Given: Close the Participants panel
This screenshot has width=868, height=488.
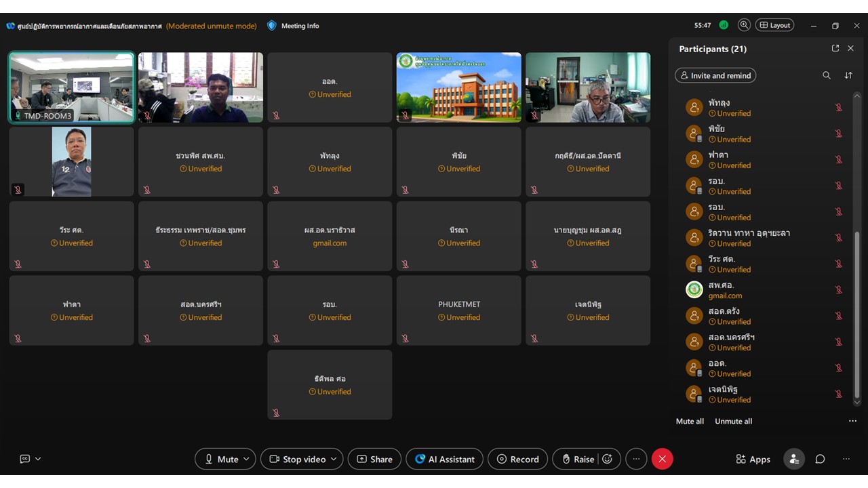Looking at the screenshot, I should 850,49.
